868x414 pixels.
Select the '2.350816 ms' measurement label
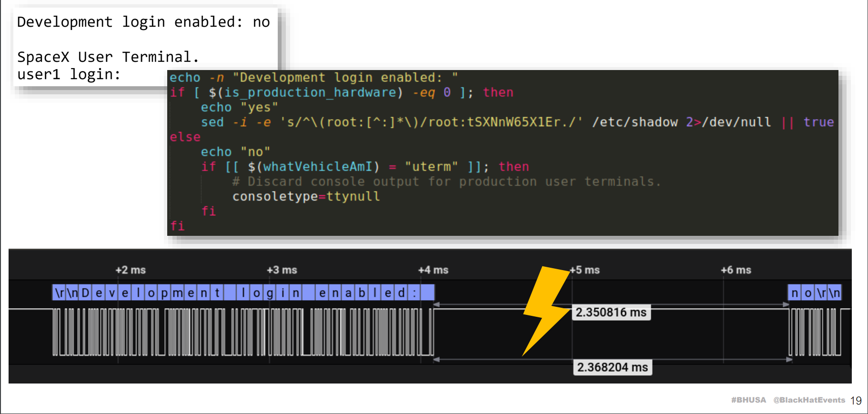[611, 313]
